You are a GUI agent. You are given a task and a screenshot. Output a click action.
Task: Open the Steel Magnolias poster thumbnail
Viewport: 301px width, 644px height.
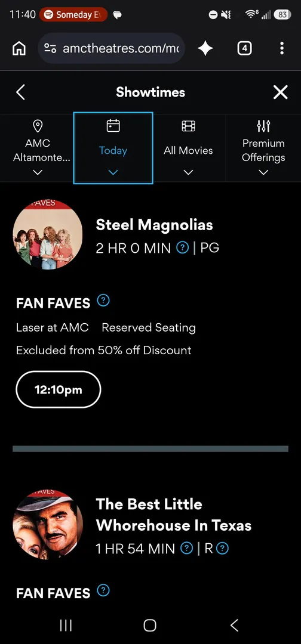coord(48,234)
